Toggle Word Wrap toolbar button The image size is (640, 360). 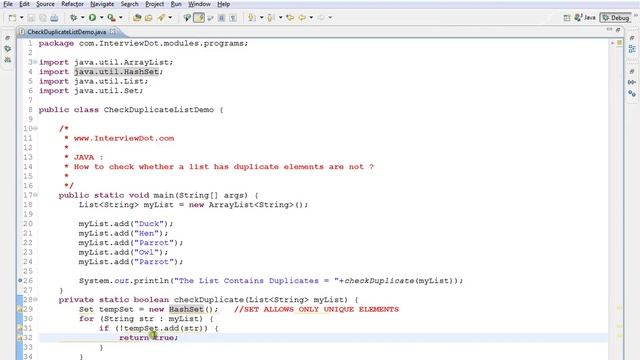(x=211, y=18)
